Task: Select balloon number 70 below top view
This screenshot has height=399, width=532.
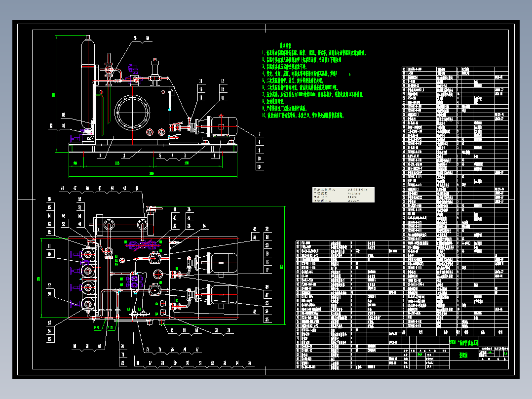Action: pos(122,346)
